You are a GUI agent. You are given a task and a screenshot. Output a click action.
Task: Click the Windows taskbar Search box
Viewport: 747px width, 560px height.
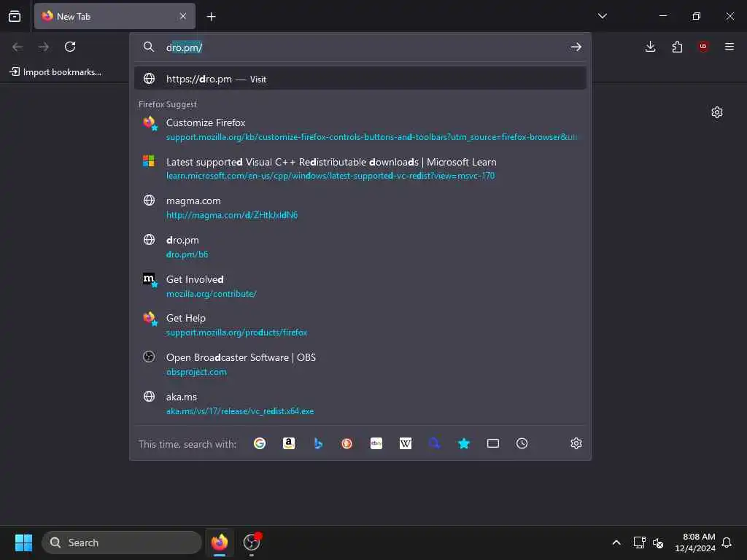122,542
